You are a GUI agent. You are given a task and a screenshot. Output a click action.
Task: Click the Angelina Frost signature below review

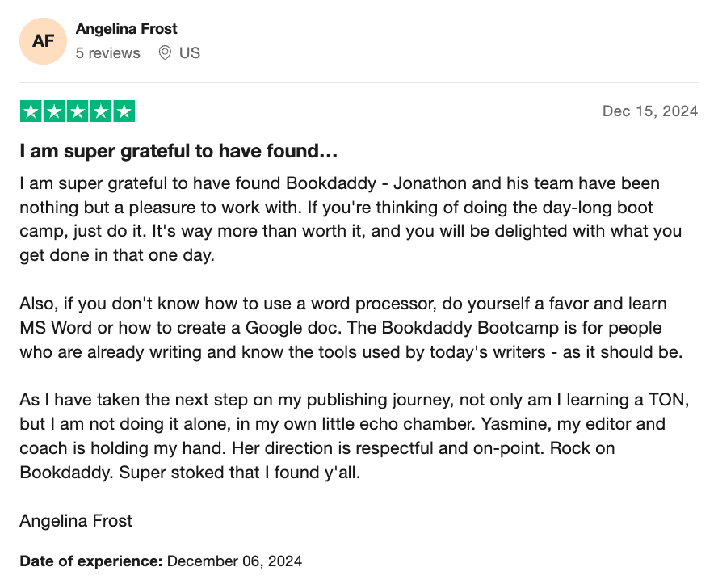pos(76,521)
